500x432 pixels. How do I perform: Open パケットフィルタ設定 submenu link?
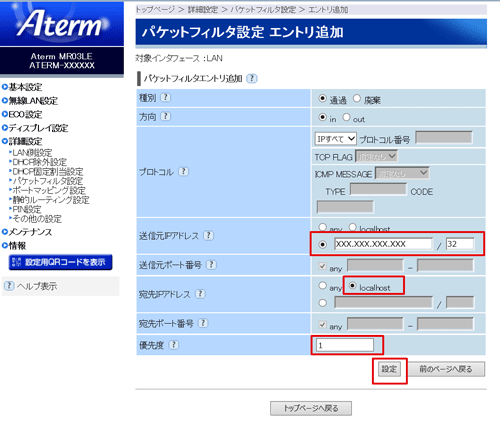click(47, 181)
